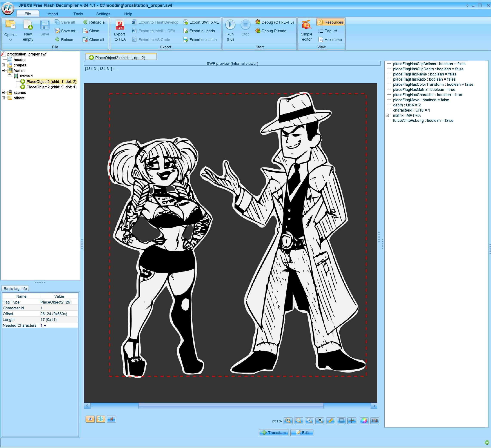The height and width of the screenshot is (448, 491).
Task: Zoom in the SWF preview
Action: pos(288,420)
